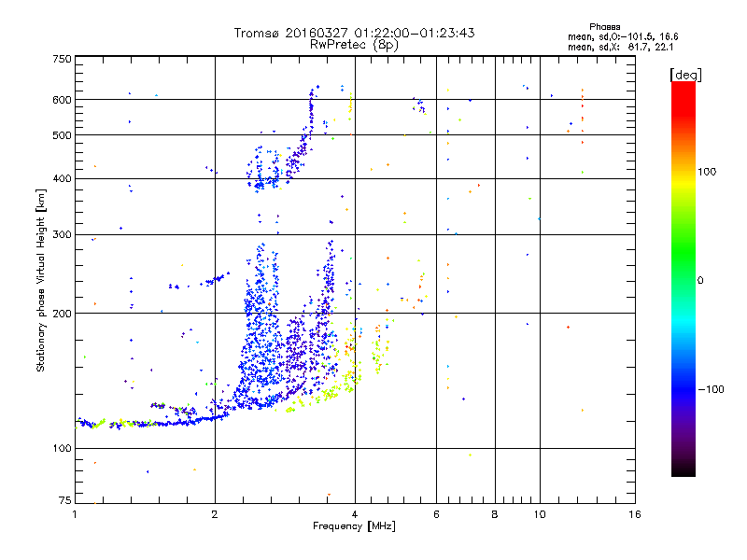Click the '4' x-axis tick label
Viewport: 747px width, 560px height.
pos(355,514)
